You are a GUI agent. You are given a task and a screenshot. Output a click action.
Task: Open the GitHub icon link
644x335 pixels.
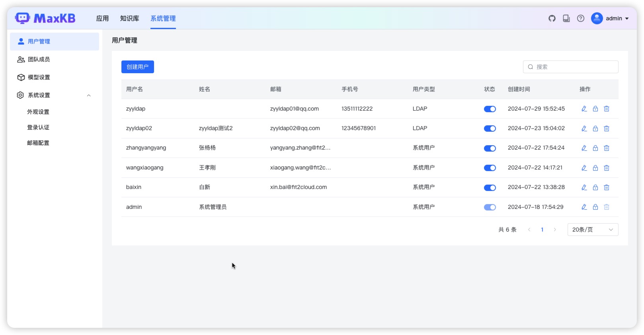552,18
